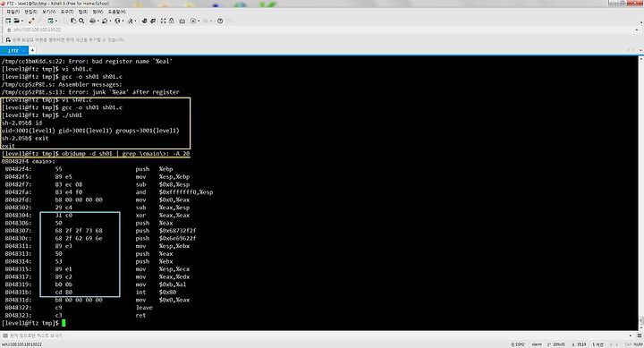Image resolution: width=644 pixels, height=348 pixels.
Task: Click the terminal prompt cursor line
Action: point(34,323)
